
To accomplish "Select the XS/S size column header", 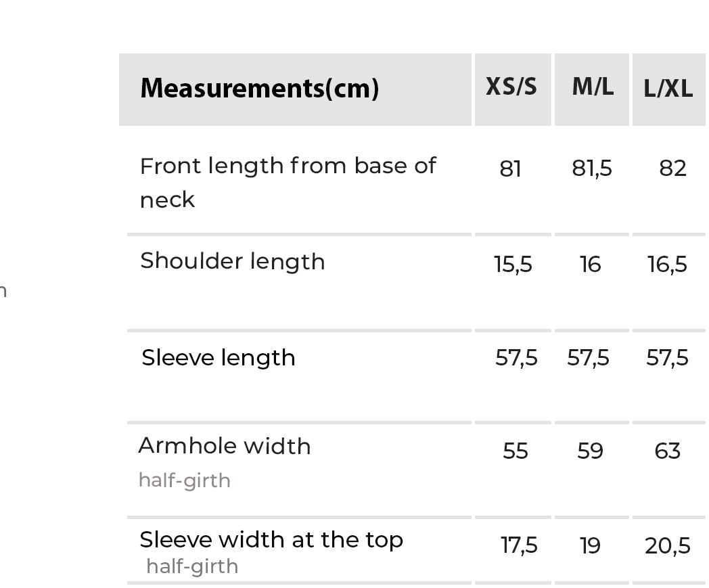I will 511,87.
